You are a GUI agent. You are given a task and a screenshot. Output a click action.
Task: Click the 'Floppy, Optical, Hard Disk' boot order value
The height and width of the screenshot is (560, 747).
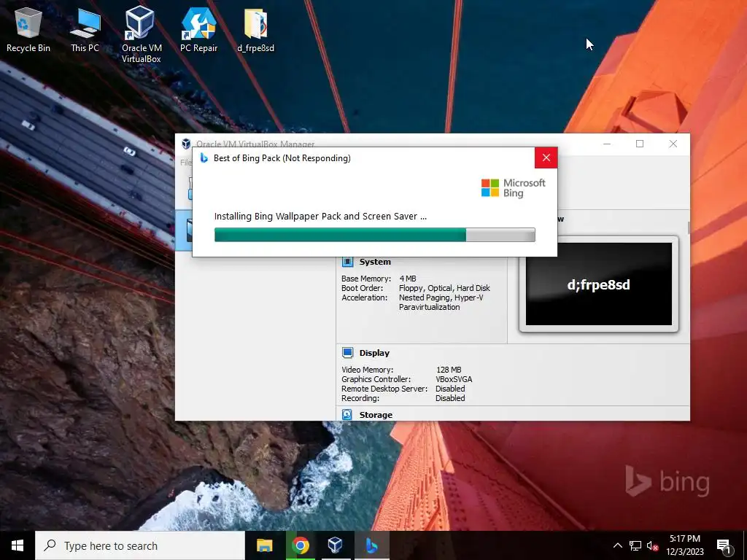pyautogui.click(x=444, y=288)
